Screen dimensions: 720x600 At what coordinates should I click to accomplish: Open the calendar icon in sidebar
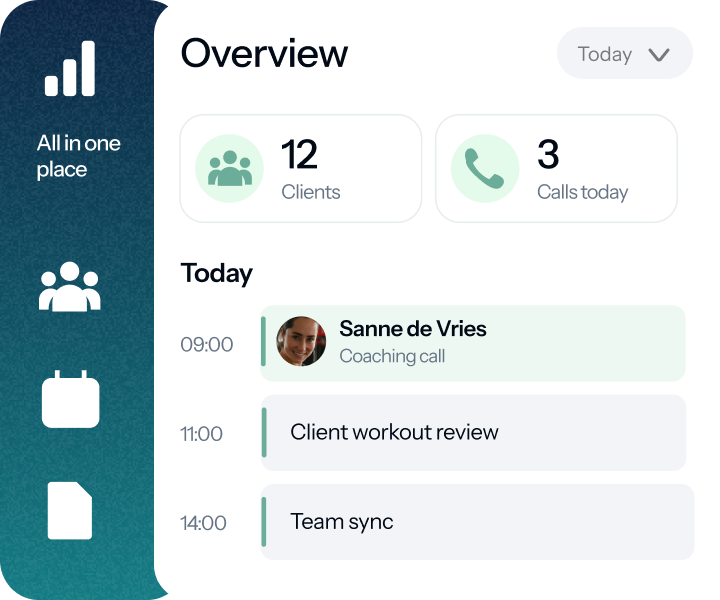click(70, 399)
